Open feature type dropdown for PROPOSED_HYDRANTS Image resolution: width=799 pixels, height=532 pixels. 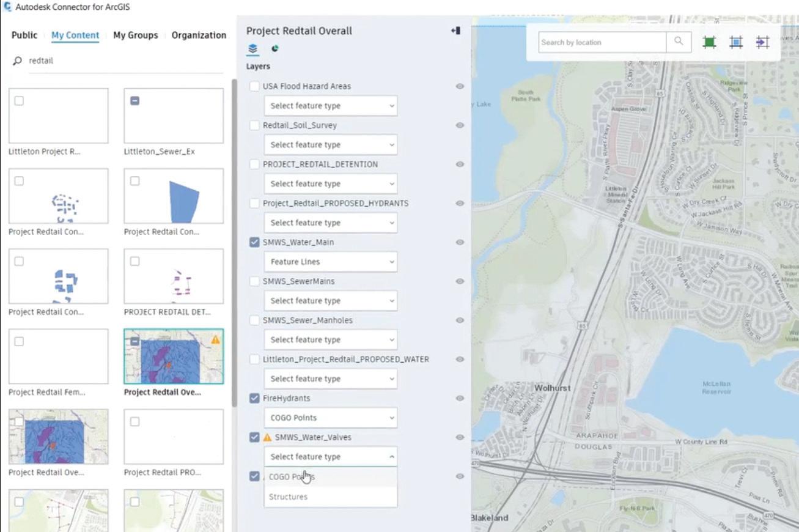coord(331,223)
